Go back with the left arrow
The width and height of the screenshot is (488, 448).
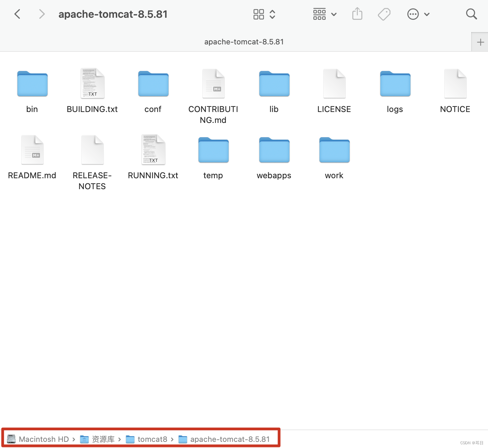click(17, 14)
